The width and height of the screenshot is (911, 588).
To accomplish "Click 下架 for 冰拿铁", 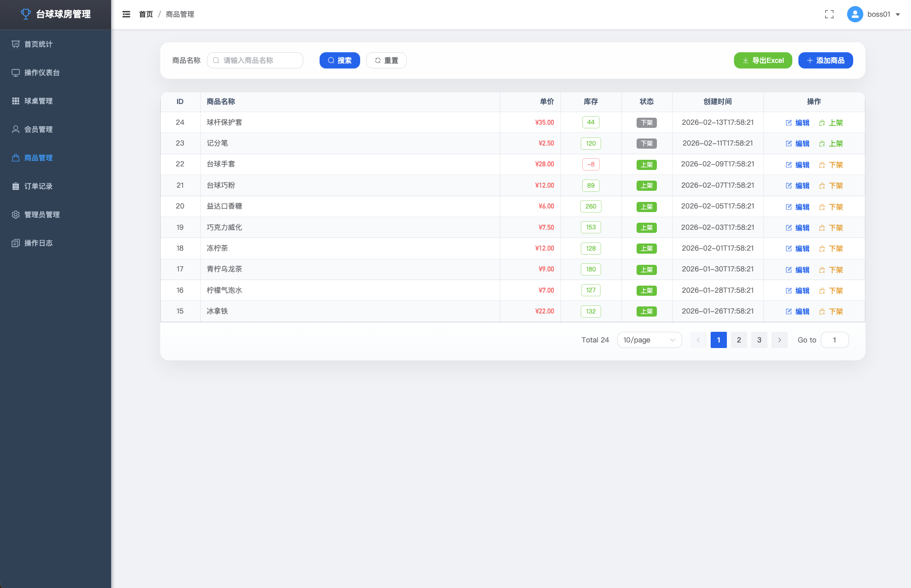I will coord(831,312).
